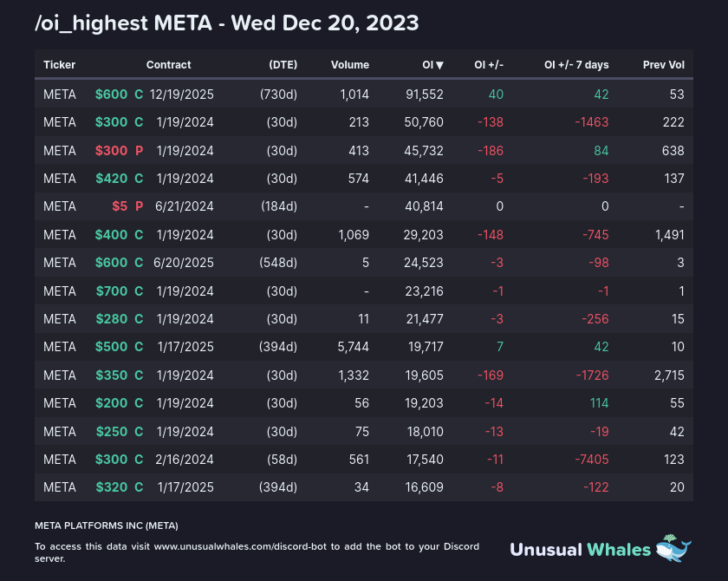Click the (184d) DTE value

point(279,206)
